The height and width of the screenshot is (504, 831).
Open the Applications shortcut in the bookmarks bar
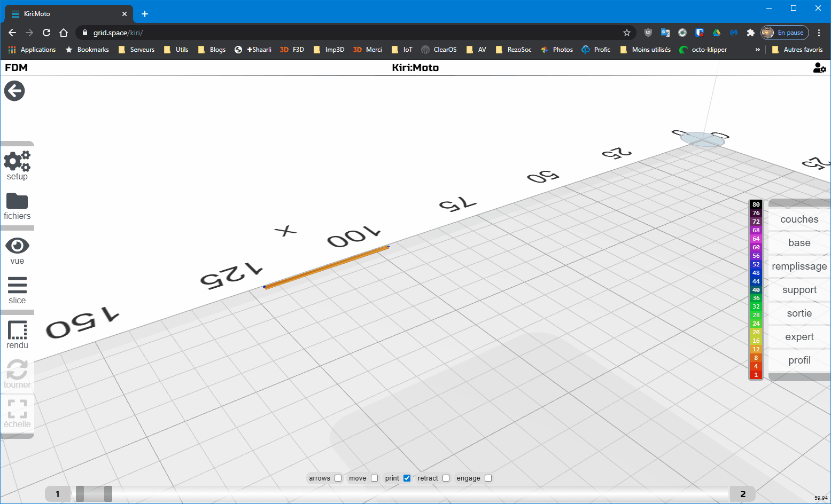pyautogui.click(x=32, y=50)
